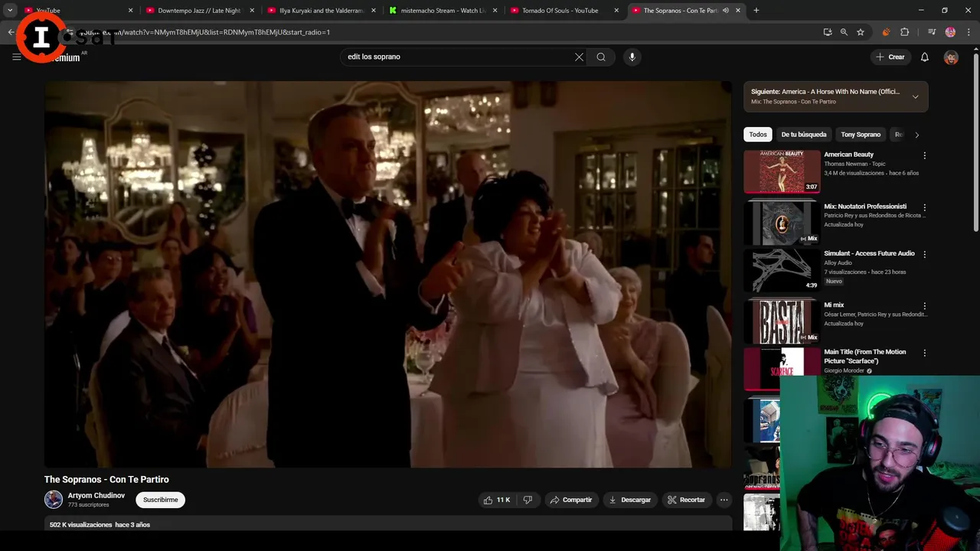Screen dimensions: 980x551
Task: Bookmark this page with the star icon
Action: pos(861,32)
